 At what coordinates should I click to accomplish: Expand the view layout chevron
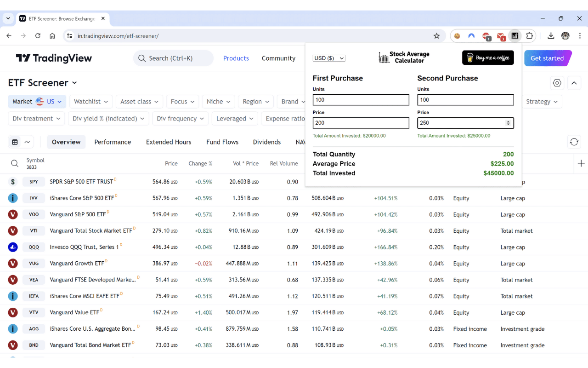point(28,142)
